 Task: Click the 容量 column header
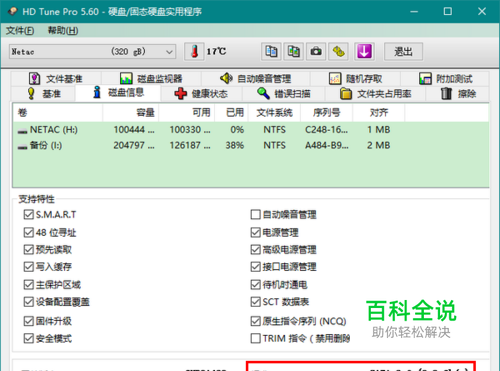(131, 112)
